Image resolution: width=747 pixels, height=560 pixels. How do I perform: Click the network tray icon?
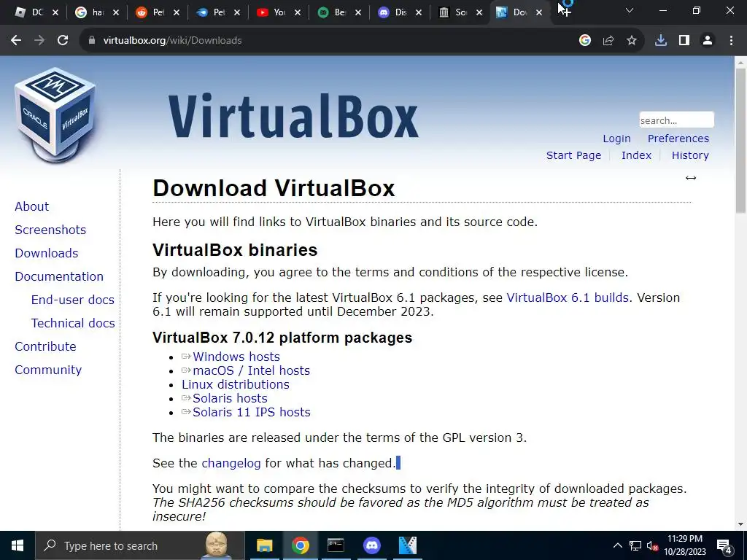click(635, 545)
